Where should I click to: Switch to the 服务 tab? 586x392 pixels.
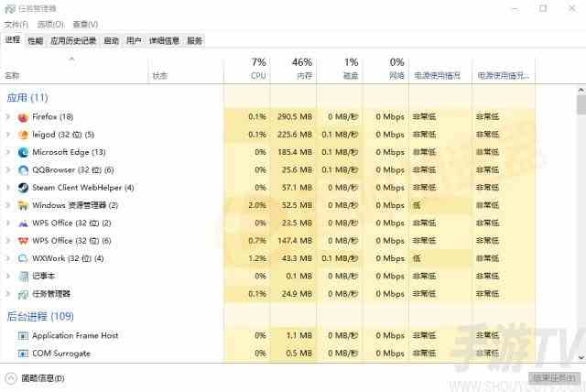(194, 40)
